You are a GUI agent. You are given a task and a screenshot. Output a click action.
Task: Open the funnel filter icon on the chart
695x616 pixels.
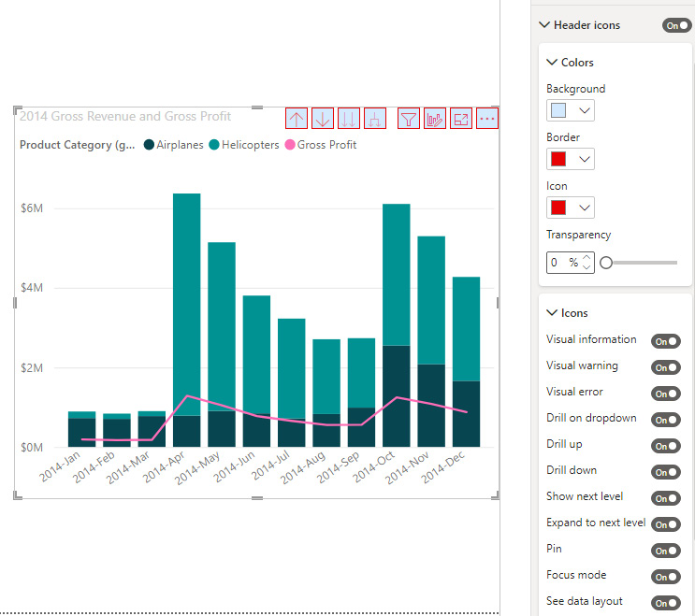409,119
